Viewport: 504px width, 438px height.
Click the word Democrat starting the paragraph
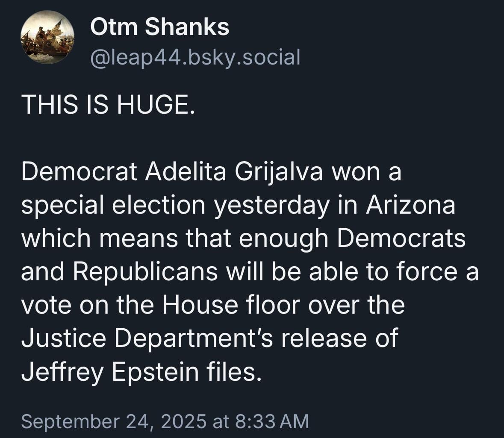[80, 172]
